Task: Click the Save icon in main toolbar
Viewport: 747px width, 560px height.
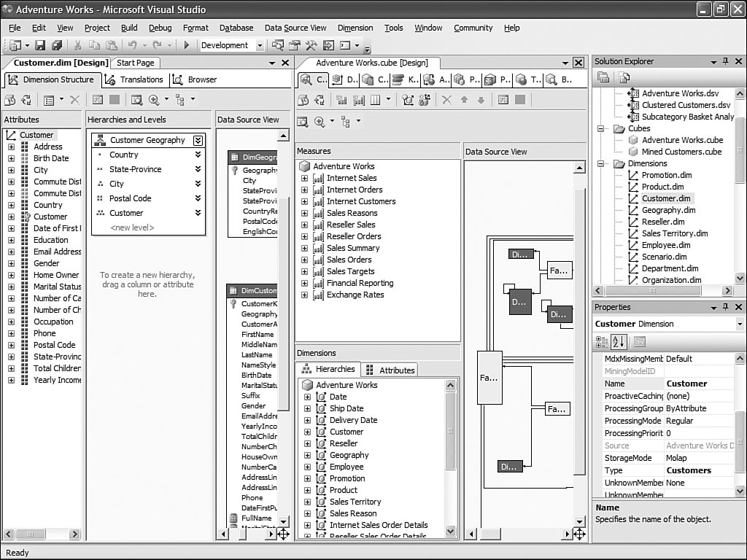Action: point(41,45)
